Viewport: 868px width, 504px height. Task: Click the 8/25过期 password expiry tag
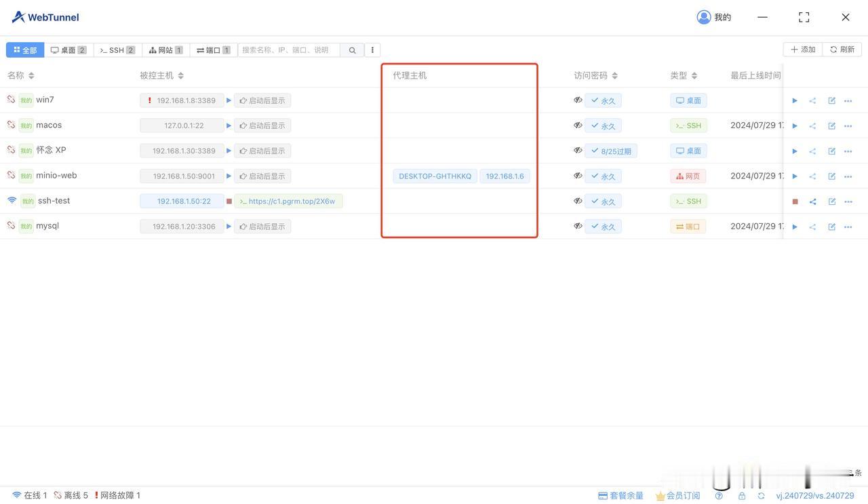tap(611, 151)
